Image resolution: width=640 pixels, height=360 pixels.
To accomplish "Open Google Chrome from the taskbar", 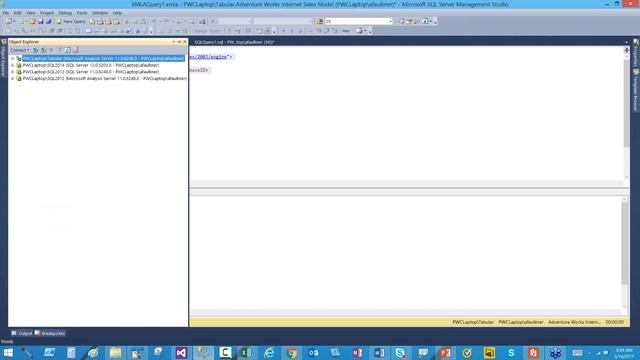I will 291,353.
